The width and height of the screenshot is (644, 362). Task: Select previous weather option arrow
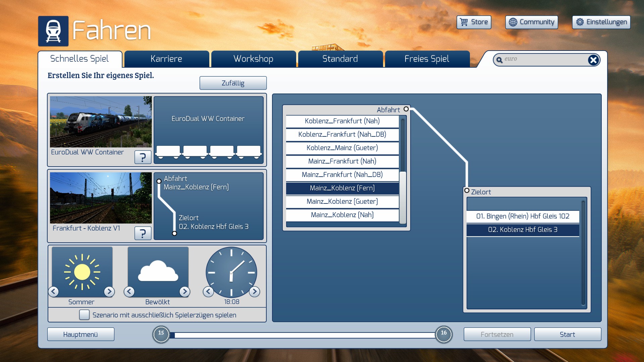129,292
